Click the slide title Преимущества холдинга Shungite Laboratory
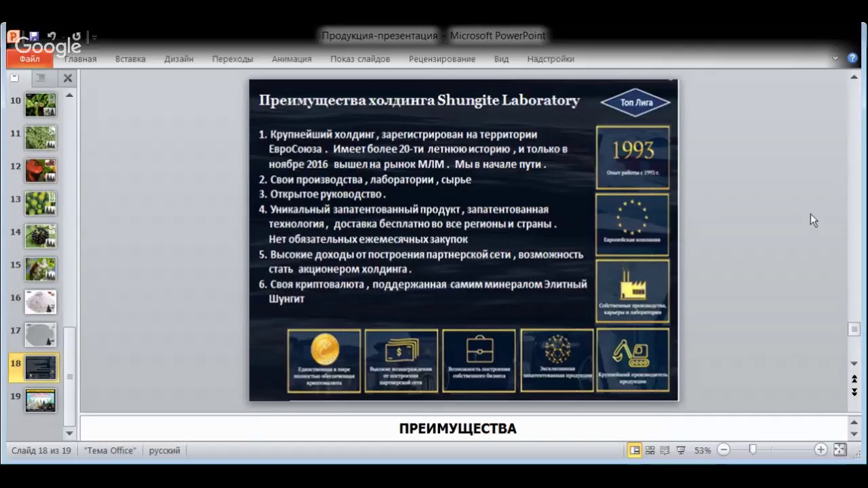The width and height of the screenshot is (868, 488). click(419, 100)
